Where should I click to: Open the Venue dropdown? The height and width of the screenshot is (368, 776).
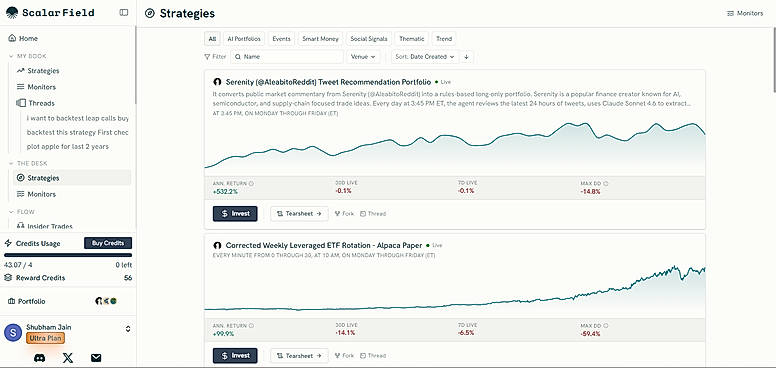[363, 57]
